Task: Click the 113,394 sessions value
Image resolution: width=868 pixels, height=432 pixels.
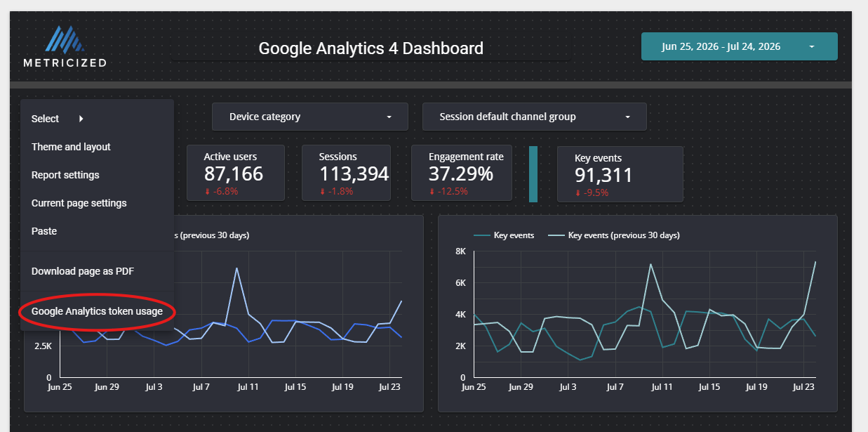Action: tap(354, 174)
